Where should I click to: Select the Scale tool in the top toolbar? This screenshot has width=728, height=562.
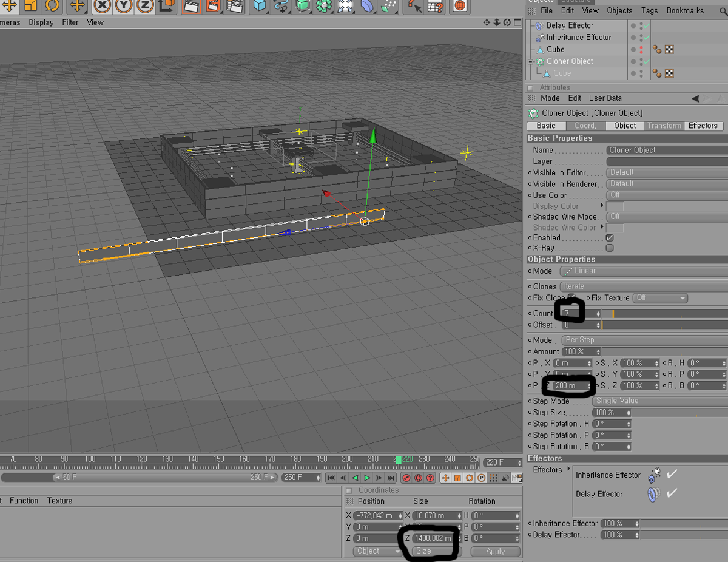[31, 6]
